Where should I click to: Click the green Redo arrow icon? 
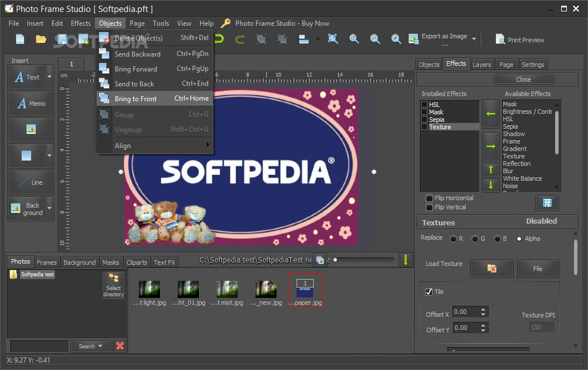pos(240,39)
